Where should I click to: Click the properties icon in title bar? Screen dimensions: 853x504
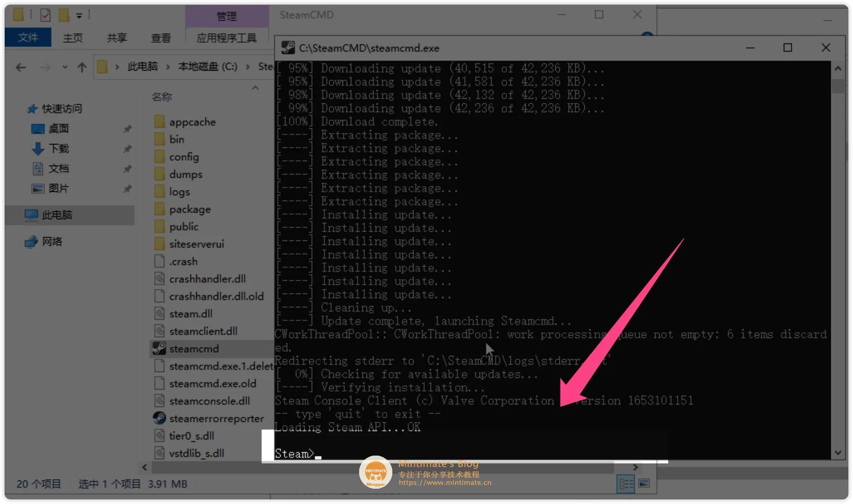click(45, 16)
